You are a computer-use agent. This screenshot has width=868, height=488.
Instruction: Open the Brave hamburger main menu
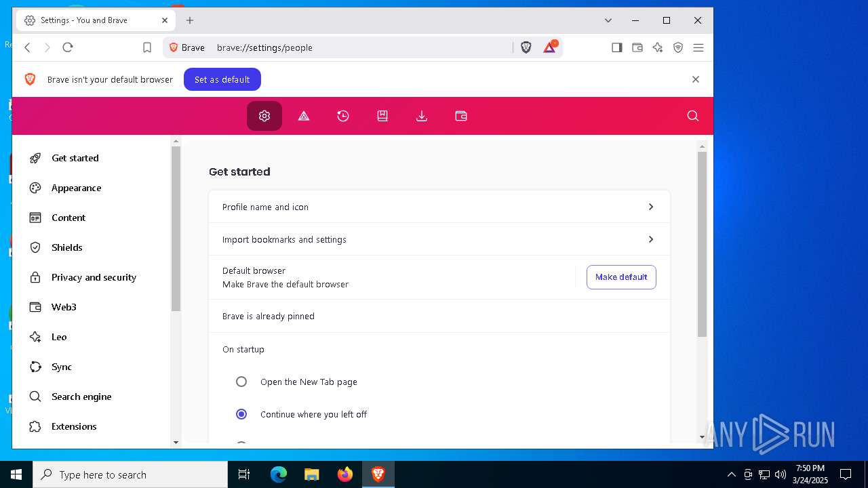pos(698,47)
